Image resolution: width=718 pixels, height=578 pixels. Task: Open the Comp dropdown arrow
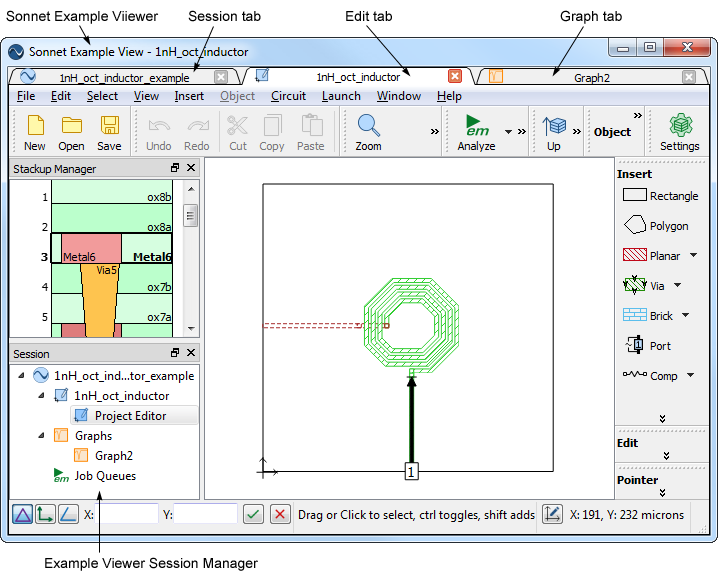(691, 375)
